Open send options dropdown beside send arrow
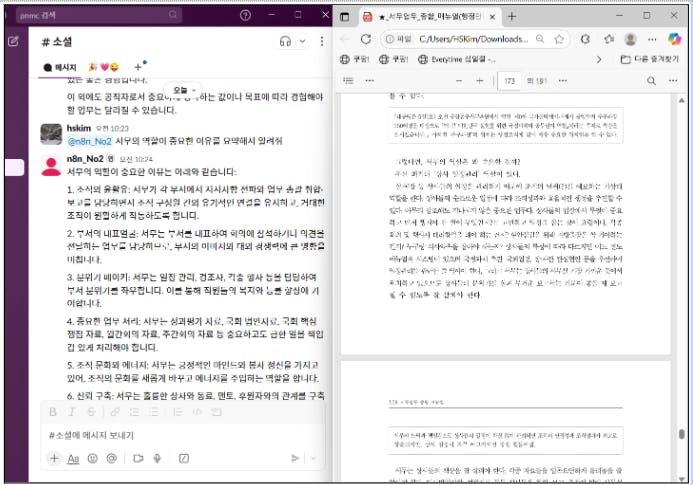The height and width of the screenshot is (485, 693). click(x=313, y=458)
